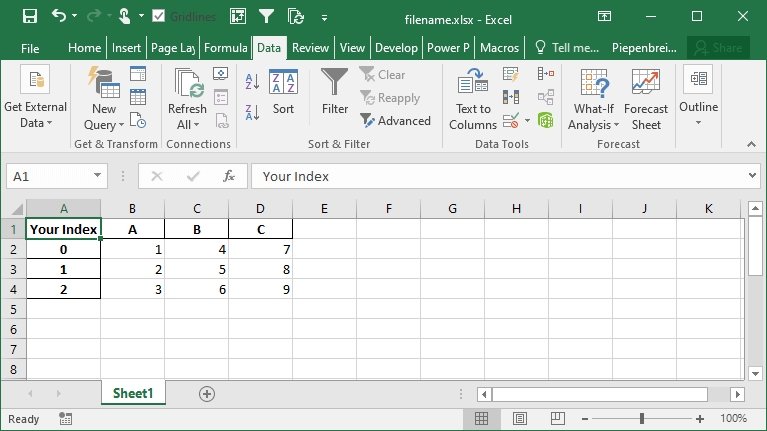Click the Share button

point(718,48)
